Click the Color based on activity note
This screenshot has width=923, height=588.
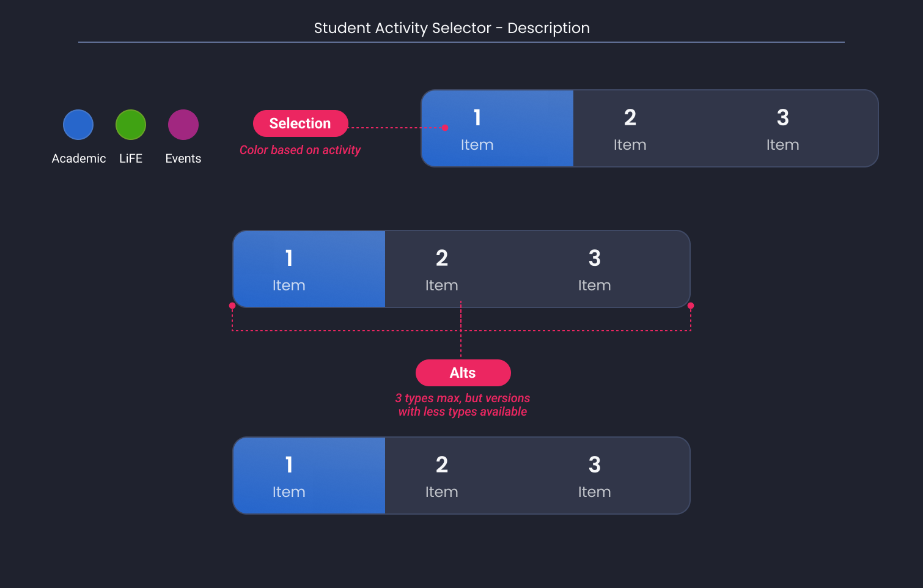tap(300, 150)
